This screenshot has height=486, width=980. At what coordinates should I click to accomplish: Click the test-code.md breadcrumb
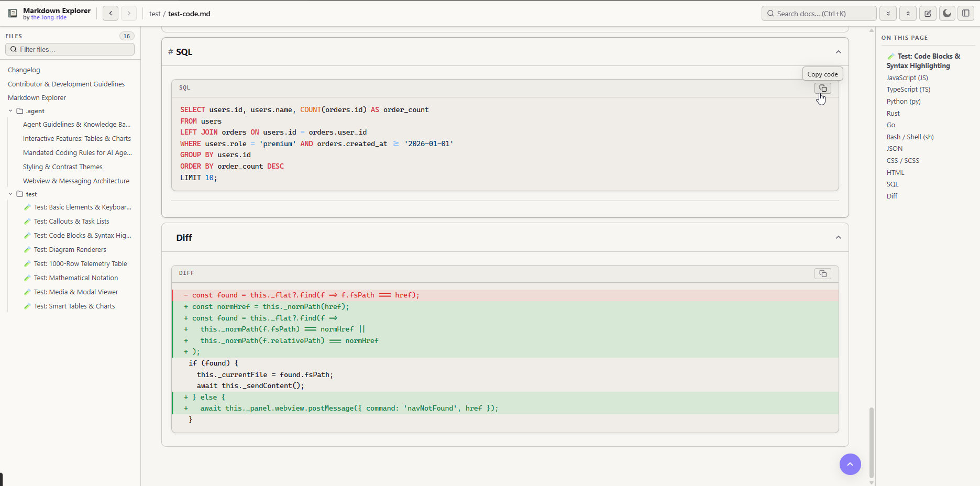tap(189, 14)
